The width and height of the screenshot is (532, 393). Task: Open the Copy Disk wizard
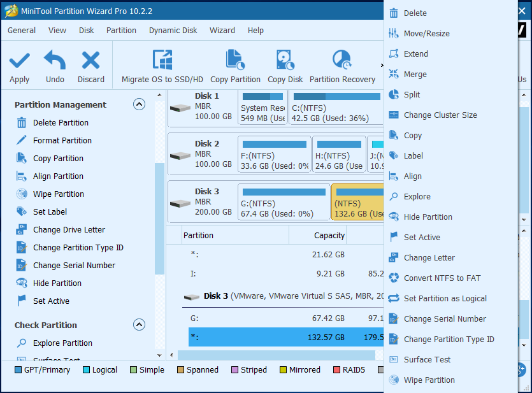[x=285, y=66]
